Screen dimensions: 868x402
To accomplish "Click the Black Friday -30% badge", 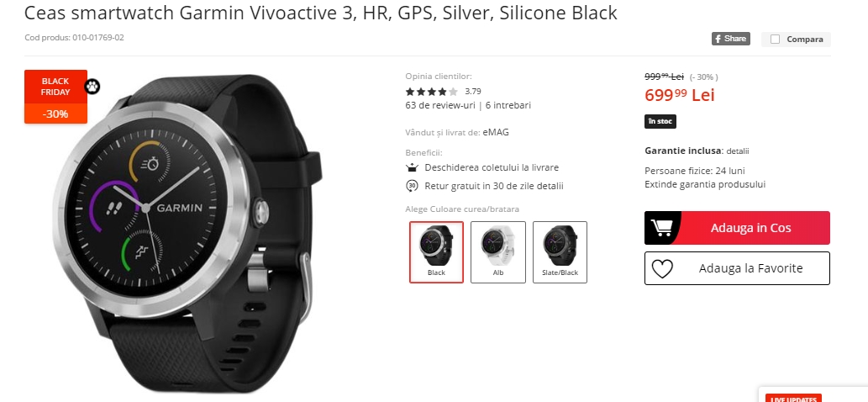I will [56, 97].
